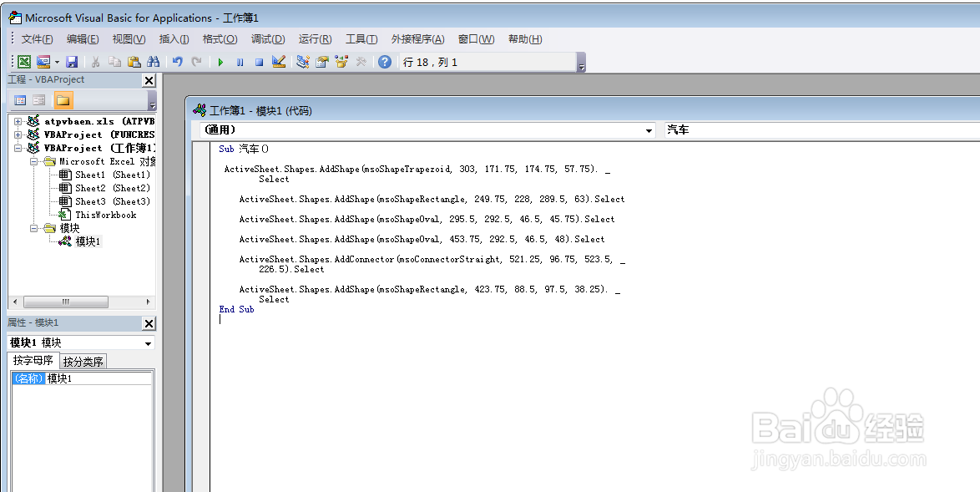This screenshot has height=492, width=980.
Task: Toggle Design Mode icon
Action: coord(279,62)
